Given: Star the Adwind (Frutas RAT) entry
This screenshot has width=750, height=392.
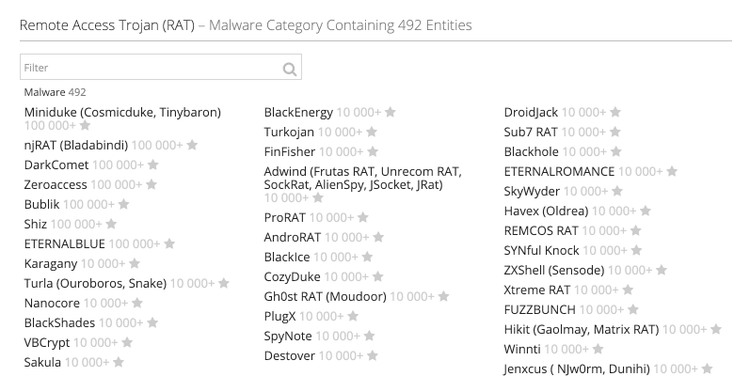Looking at the screenshot, I should tap(318, 197).
